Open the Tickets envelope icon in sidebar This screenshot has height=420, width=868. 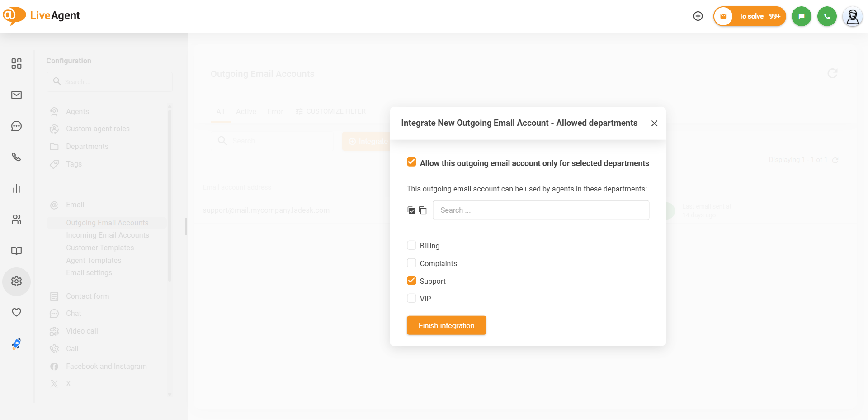click(x=16, y=95)
